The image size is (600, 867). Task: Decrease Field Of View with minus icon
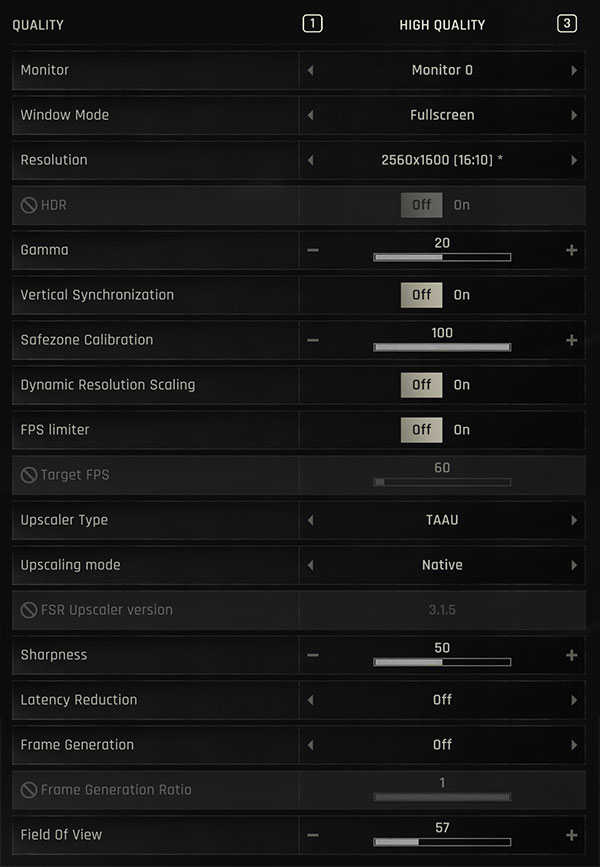pos(313,835)
